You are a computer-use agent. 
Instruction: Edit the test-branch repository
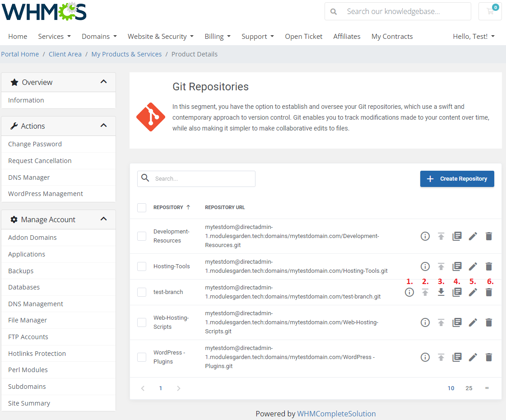coord(473,292)
